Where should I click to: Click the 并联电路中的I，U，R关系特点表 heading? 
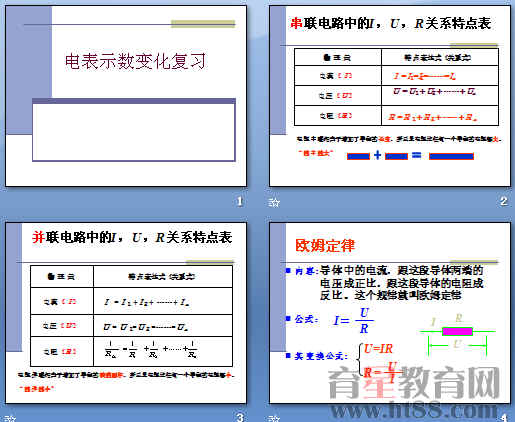pyautogui.click(x=132, y=237)
